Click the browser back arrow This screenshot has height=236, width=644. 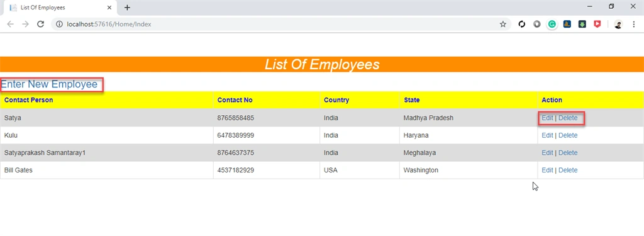pyautogui.click(x=10, y=25)
